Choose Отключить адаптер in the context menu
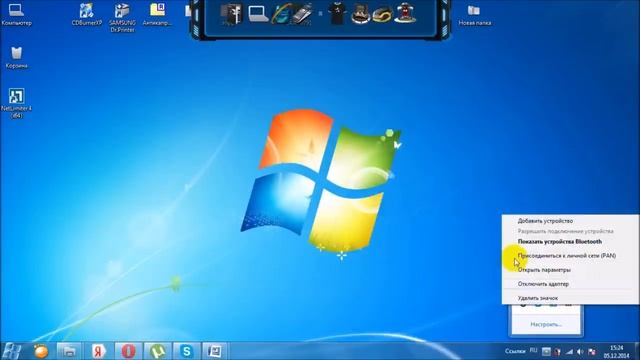640x360 pixels. tap(543, 284)
